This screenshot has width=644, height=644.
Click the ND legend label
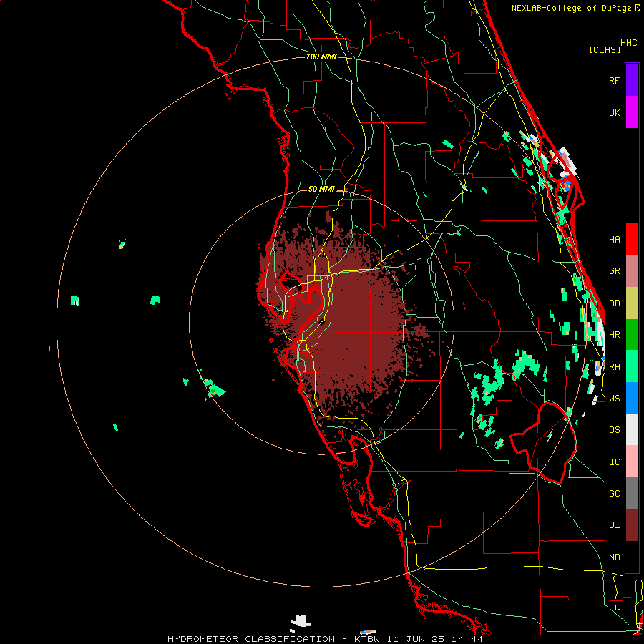tap(614, 557)
